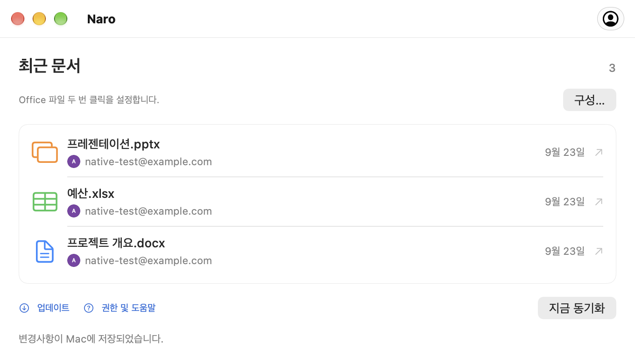The image size is (635, 364).
Task: Open the account profile icon
Action: (x=610, y=19)
